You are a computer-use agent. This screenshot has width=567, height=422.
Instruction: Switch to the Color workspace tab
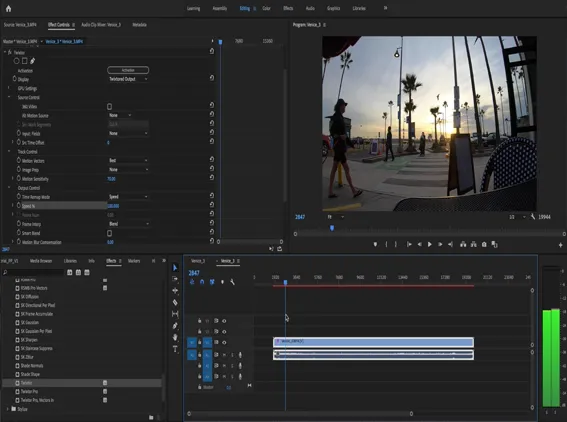pyautogui.click(x=267, y=8)
